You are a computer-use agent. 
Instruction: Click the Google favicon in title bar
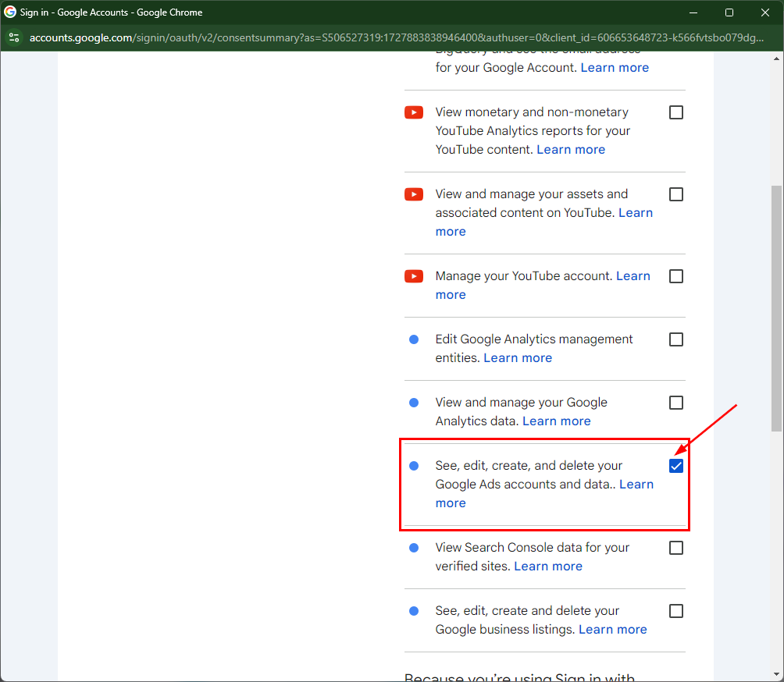point(10,12)
